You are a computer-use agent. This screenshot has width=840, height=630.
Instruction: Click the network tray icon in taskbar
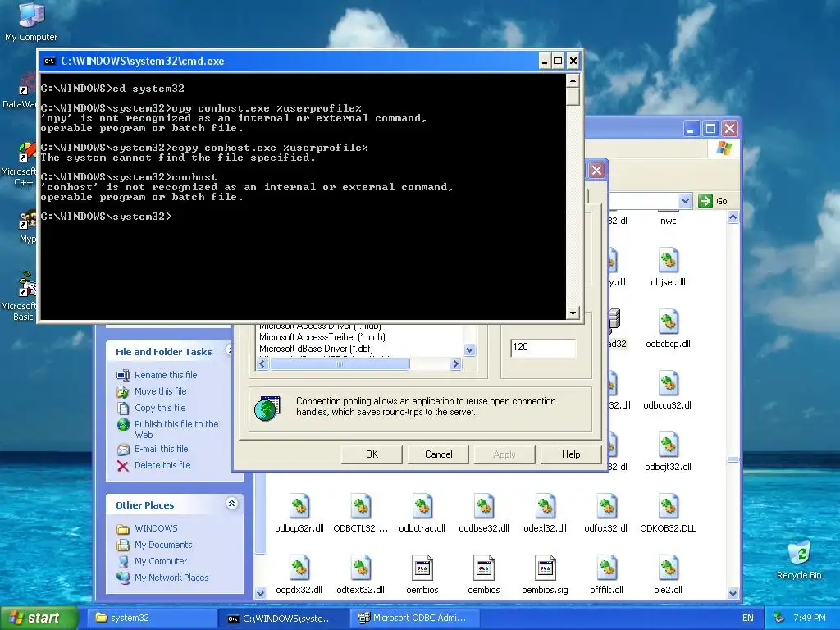779,618
